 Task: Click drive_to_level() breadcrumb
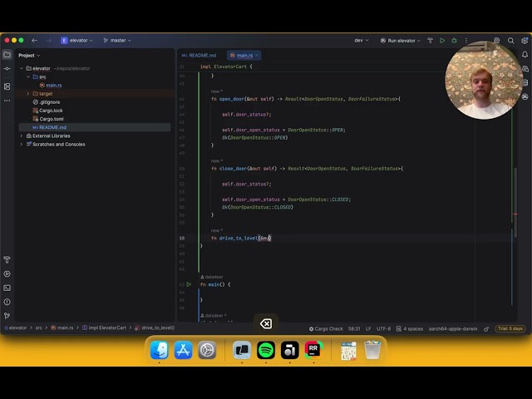point(155,328)
